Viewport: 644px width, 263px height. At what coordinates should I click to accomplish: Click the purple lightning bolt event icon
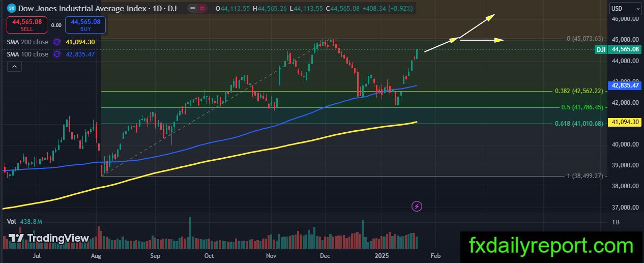click(x=417, y=206)
